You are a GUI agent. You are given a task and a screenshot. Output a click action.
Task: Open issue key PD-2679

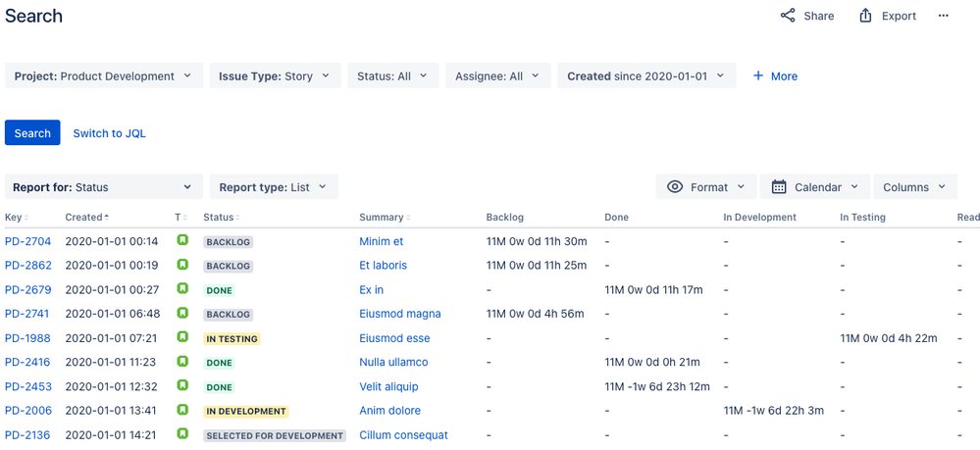28,289
